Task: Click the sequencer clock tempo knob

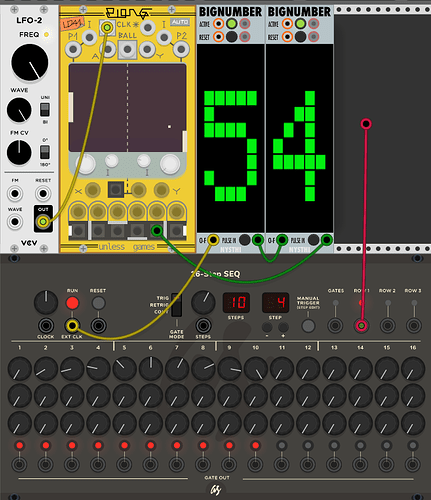Action: 46,302
